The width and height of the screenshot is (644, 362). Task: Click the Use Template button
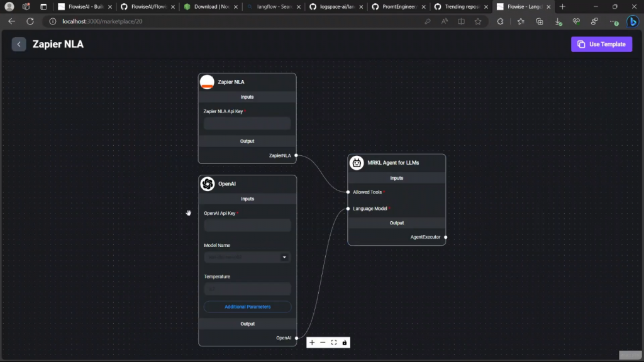601,45
